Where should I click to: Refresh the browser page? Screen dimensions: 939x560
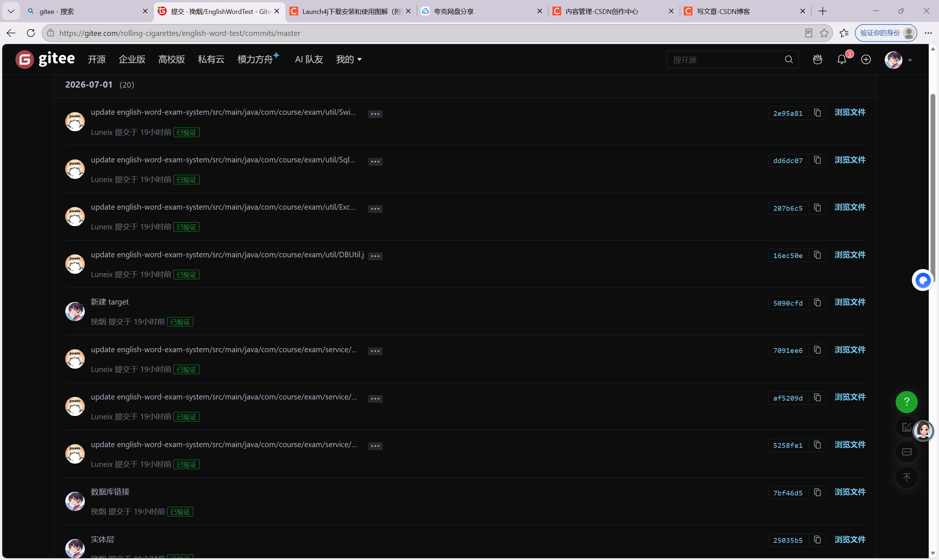[x=31, y=33]
